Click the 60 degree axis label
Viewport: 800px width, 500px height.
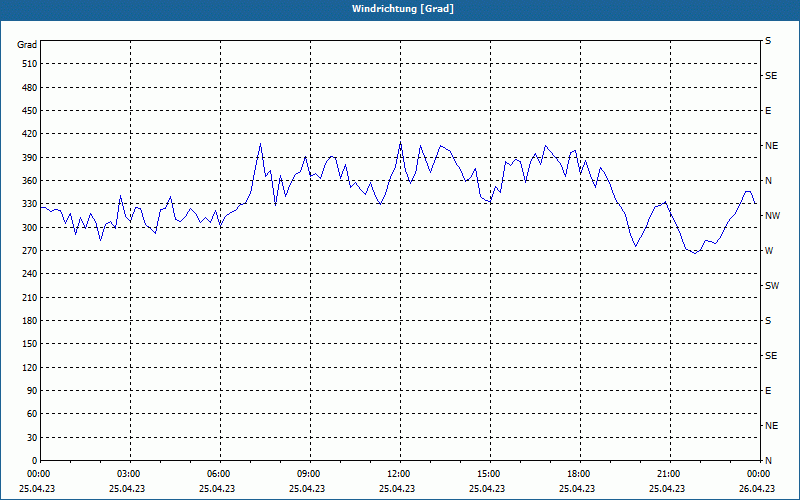point(32,414)
